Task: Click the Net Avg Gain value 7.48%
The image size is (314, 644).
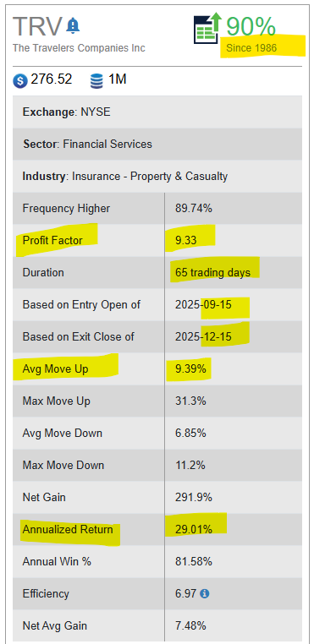Action: (x=190, y=626)
